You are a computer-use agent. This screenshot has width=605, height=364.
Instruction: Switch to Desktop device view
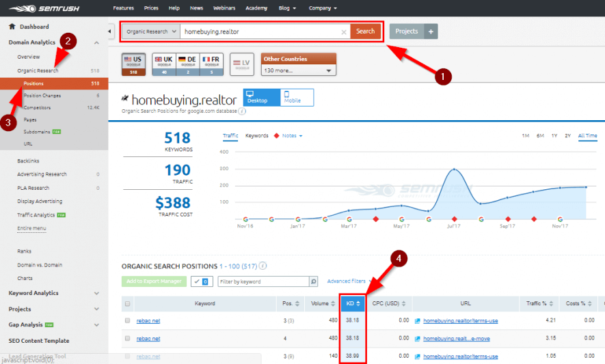[x=262, y=97]
